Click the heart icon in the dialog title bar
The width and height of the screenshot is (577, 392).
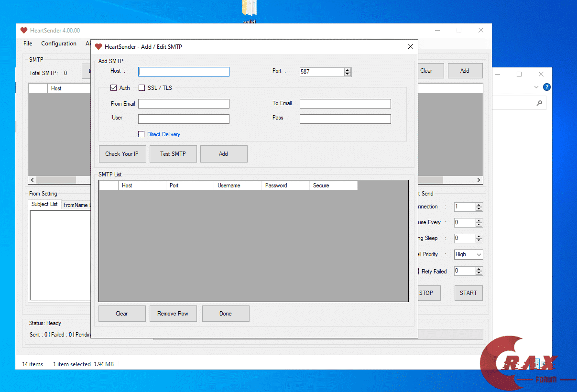[x=98, y=47]
